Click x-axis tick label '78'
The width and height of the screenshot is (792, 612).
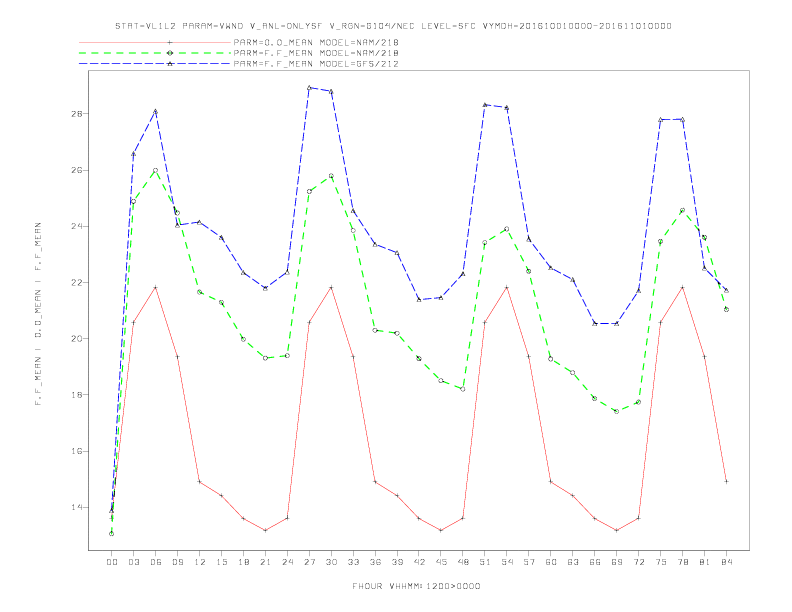(682, 562)
